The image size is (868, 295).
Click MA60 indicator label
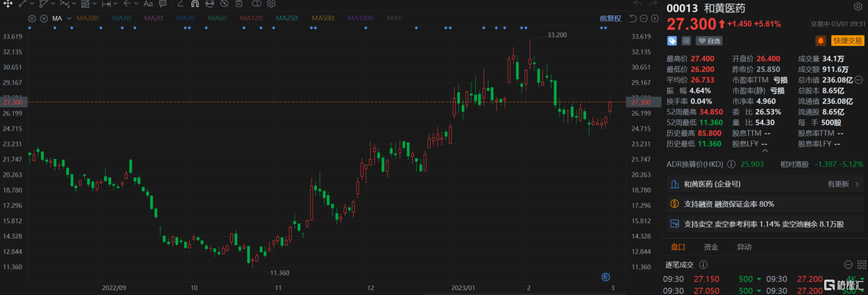coord(218,18)
